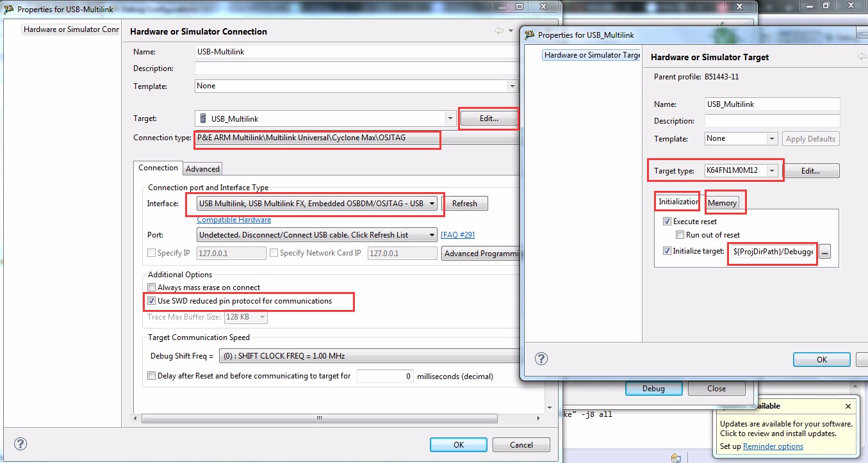Open Target type K64FN1M0M12 dropdown

pos(773,171)
